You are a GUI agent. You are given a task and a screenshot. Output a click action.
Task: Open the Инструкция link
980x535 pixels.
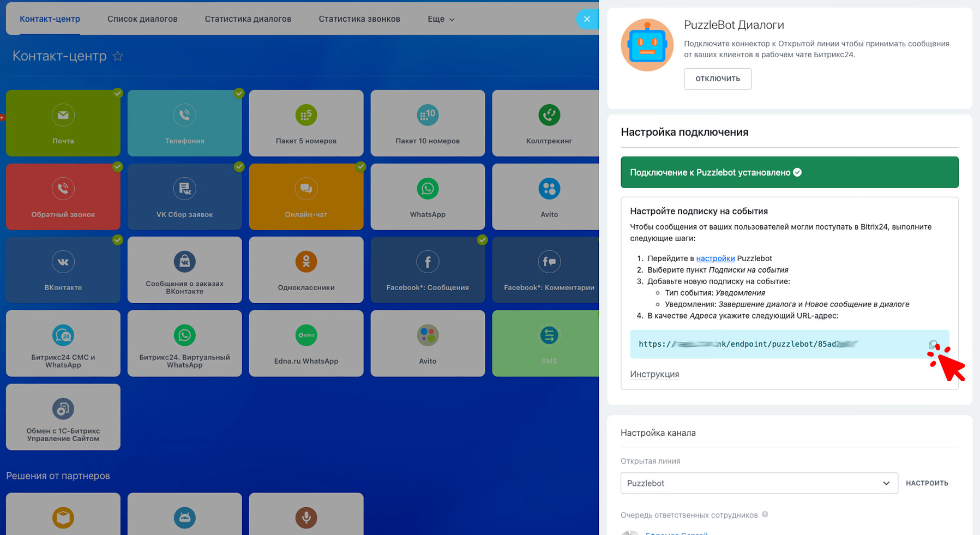tap(654, 374)
